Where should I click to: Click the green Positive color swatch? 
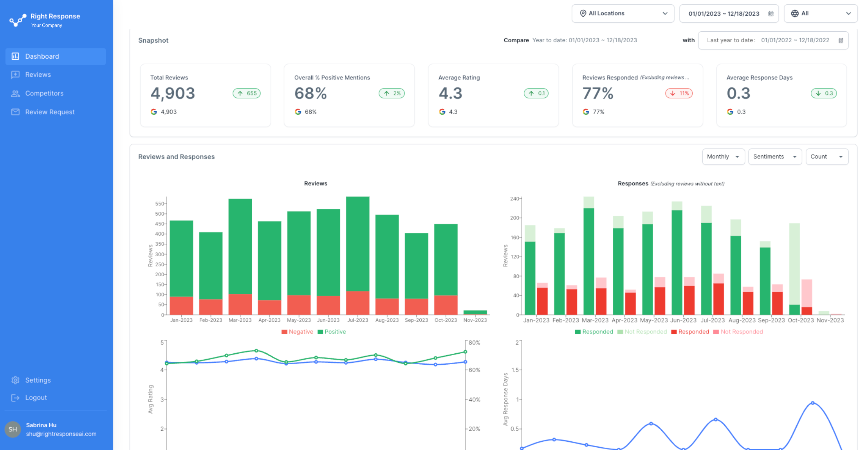pyautogui.click(x=320, y=331)
